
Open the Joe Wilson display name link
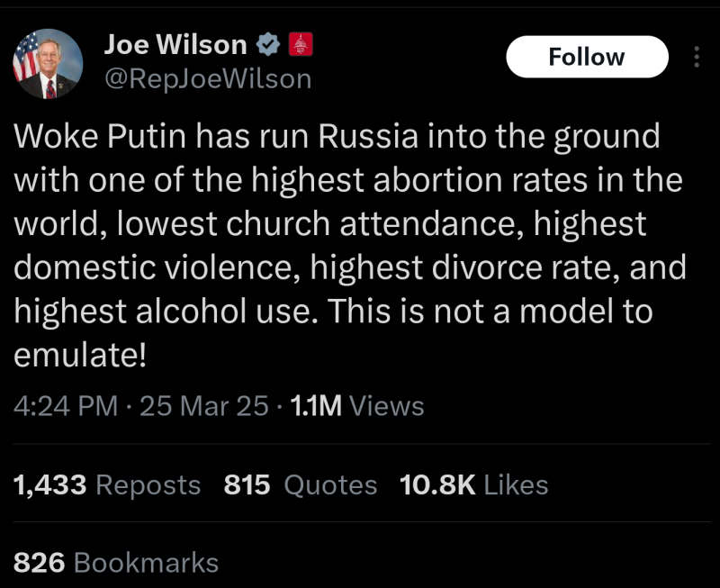pos(175,44)
